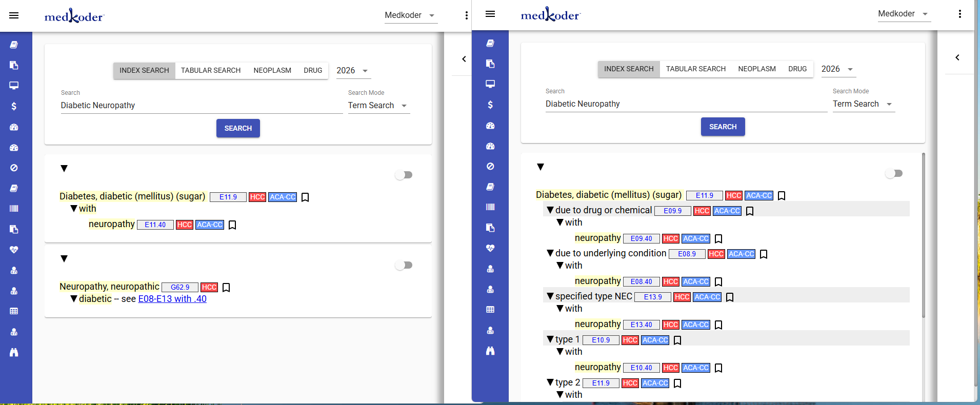Open the binoculars icon in left sidebar
Image resolution: width=980 pixels, height=405 pixels.
tap(14, 352)
